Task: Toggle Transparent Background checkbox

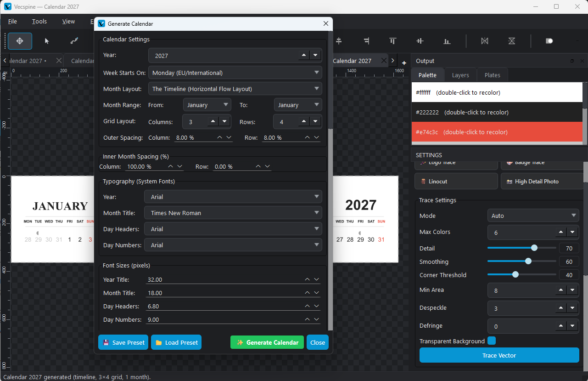Action: point(492,341)
